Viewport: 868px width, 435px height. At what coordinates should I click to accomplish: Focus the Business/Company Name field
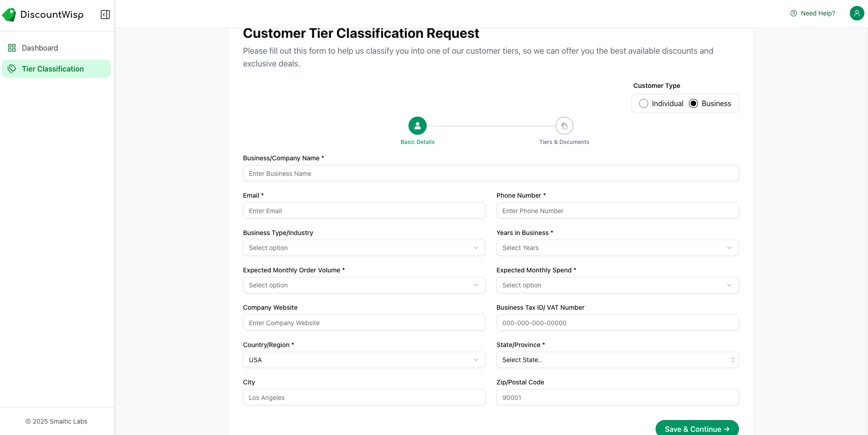click(491, 173)
